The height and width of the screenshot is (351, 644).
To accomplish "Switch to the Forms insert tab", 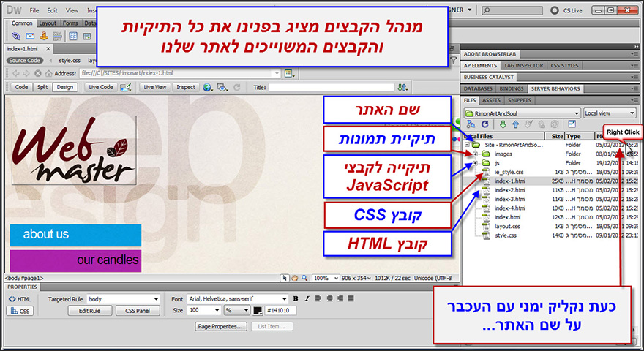I will tap(70, 23).
